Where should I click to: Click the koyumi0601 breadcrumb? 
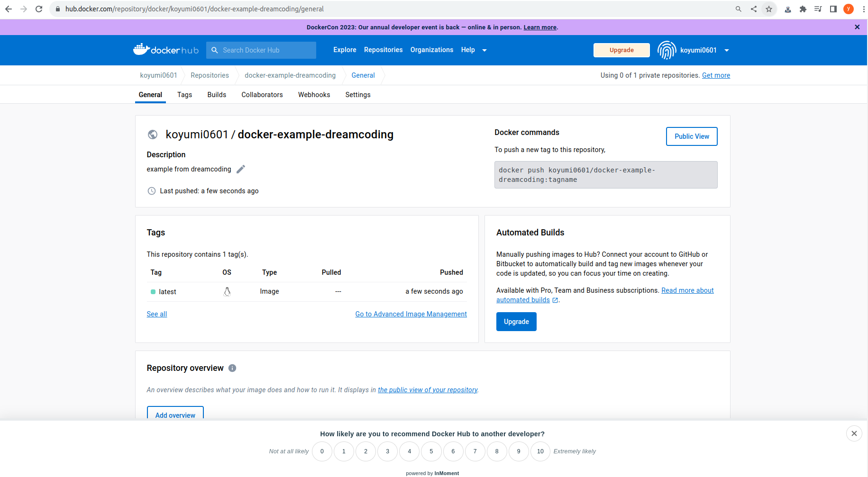[x=158, y=75]
